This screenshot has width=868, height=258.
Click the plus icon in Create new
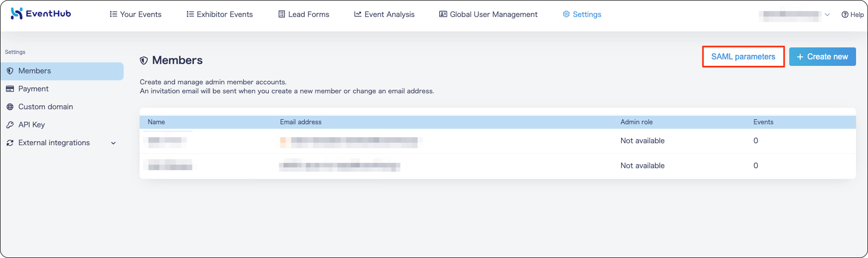point(800,57)
